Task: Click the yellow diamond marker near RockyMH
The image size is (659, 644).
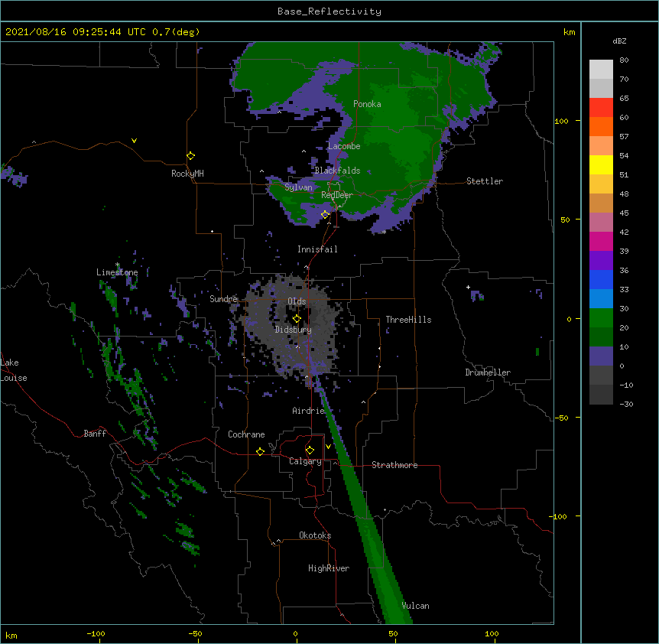Action: click(191, 156)
